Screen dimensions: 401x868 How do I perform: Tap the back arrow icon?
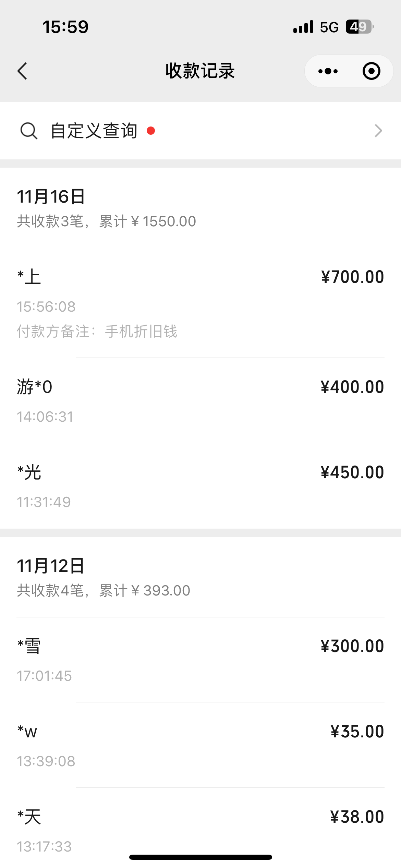pyautogui.click(x=23, y=71)
